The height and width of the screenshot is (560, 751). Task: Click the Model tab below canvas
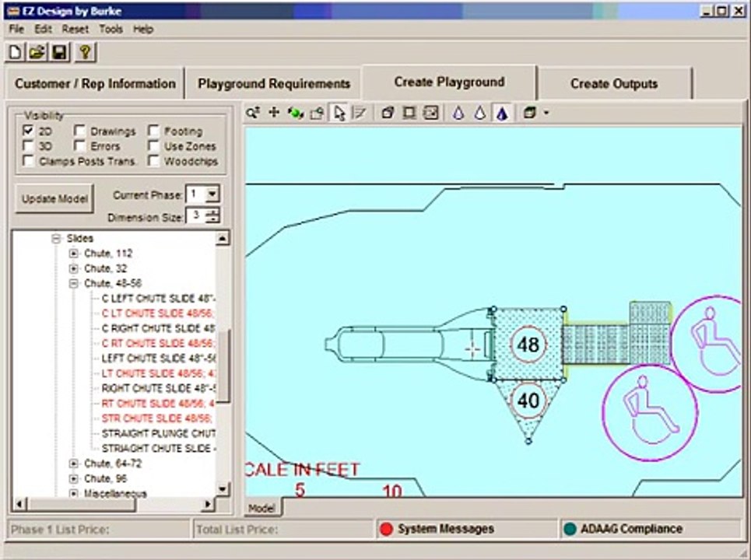pyautogui.click(x=261, y=508)
